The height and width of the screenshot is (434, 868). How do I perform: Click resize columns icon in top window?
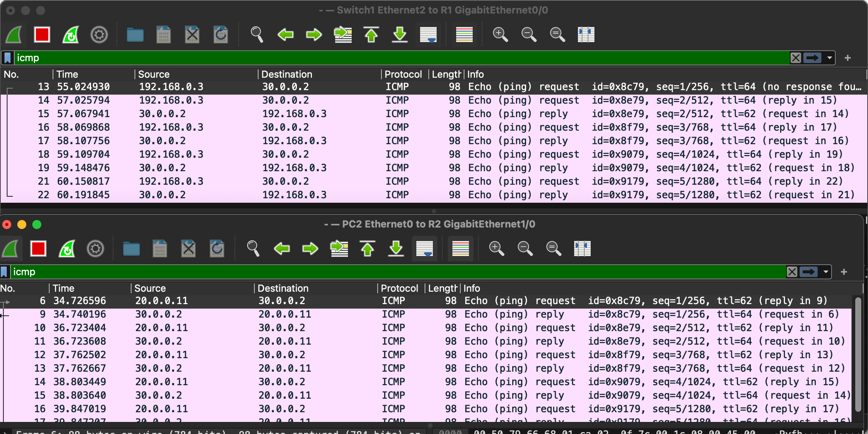[x=586, y=35]
